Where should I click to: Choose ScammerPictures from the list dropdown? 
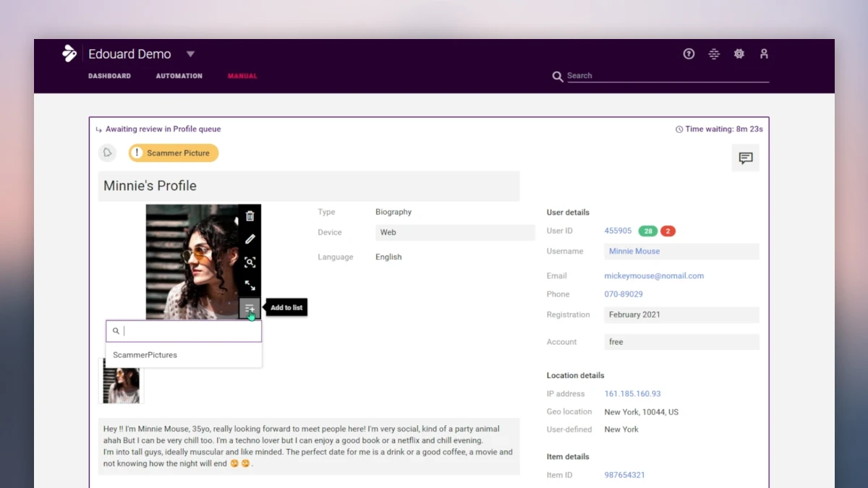point(184,355)
